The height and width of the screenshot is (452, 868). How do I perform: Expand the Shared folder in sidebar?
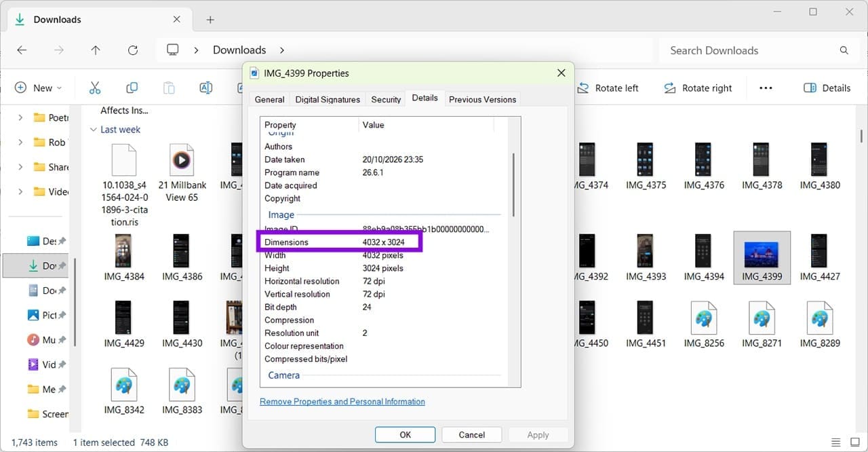tap(20, 167)
